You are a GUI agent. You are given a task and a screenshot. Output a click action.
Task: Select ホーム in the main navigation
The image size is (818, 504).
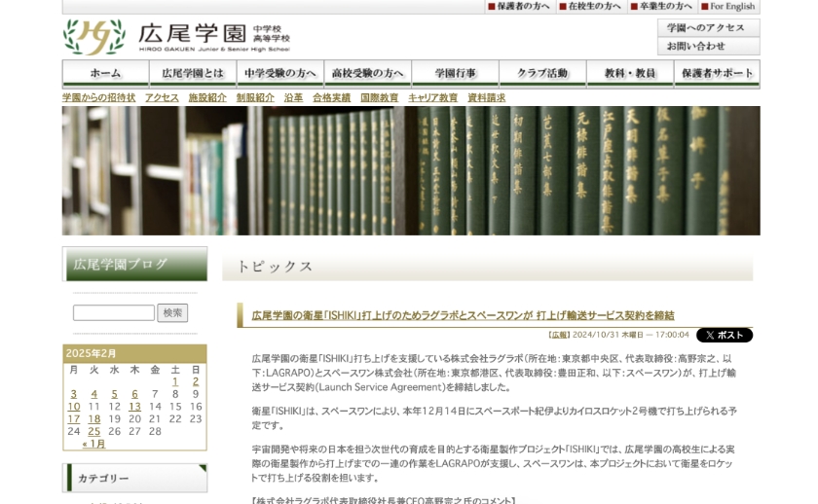tap(105, 74)
